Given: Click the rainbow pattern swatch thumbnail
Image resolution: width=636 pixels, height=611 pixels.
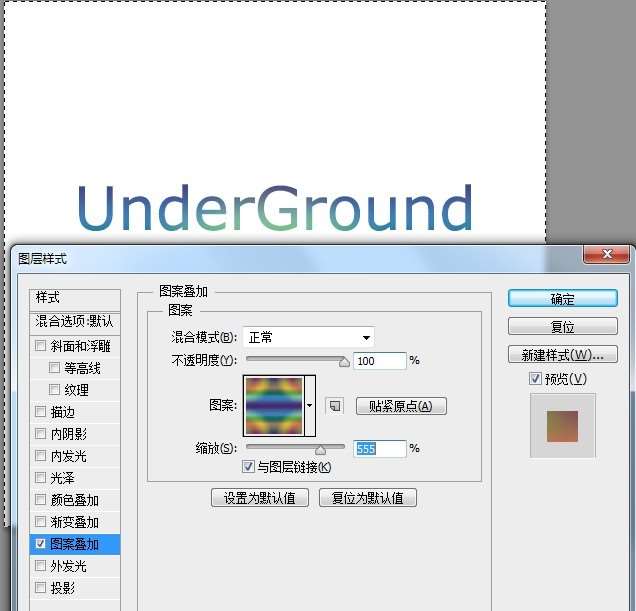Looking at the screenshot, I should (273, 405).
